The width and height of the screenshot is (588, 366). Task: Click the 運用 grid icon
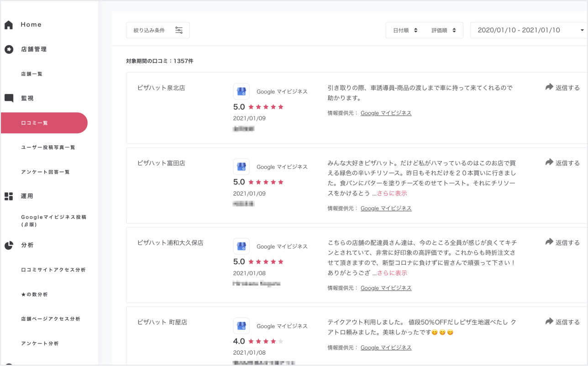[x=9, y=196]
